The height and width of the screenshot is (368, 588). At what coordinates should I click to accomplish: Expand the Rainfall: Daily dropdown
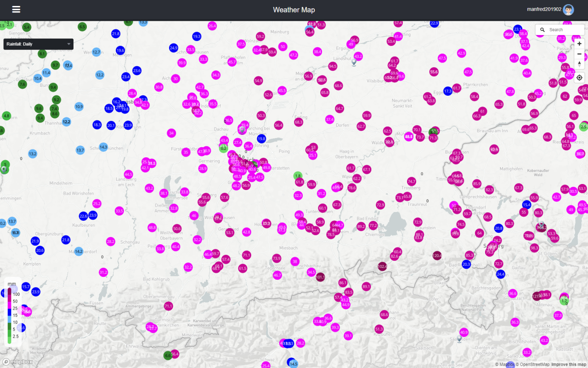39,44
